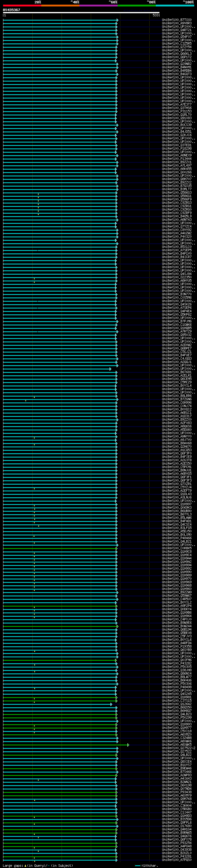Click the green alignment bar for UniRef100_C0H8K5
The height and width of the screenshot is (868, 197).
pos(60,548)
